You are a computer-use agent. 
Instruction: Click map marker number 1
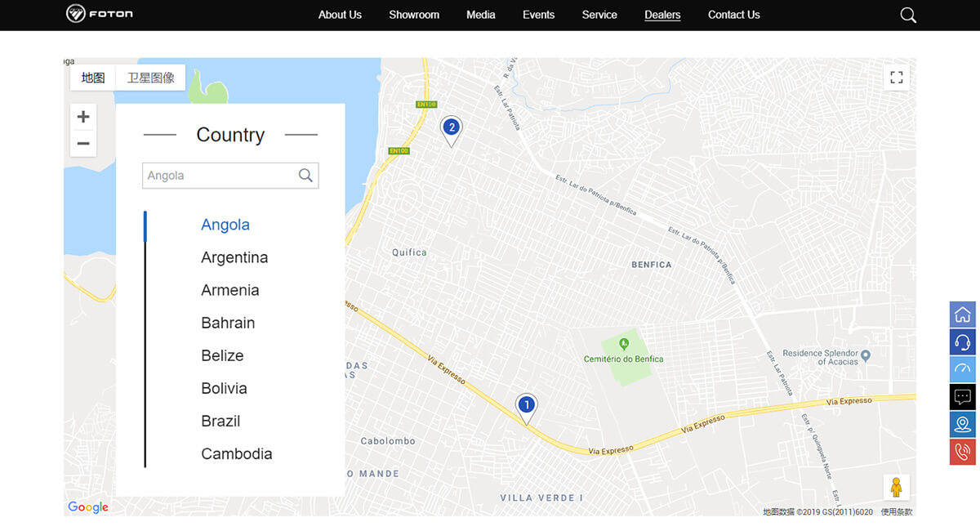(x=527, y=406)
